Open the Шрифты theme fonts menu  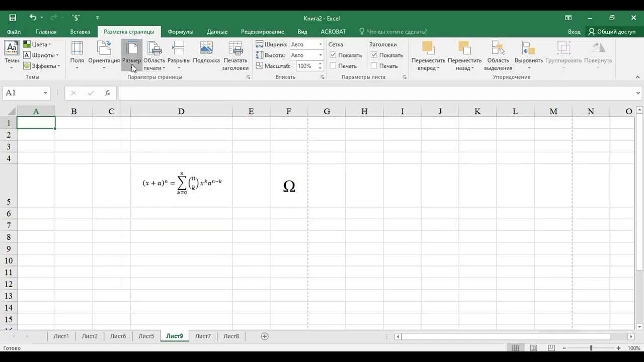tap(41, 55)
